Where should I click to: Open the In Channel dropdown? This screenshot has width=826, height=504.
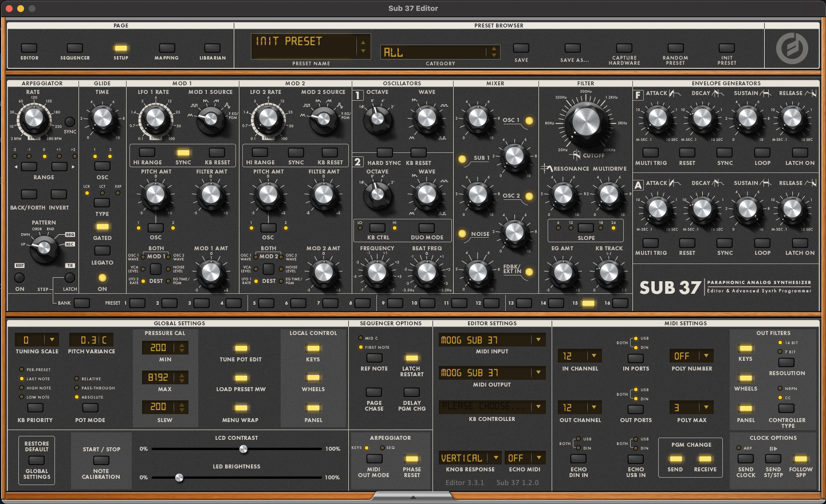pos(580,356)
